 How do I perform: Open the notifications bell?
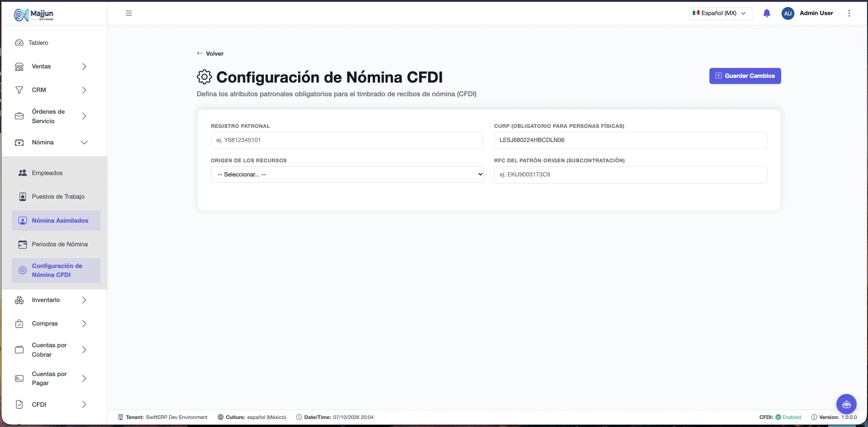pos(767,13)
